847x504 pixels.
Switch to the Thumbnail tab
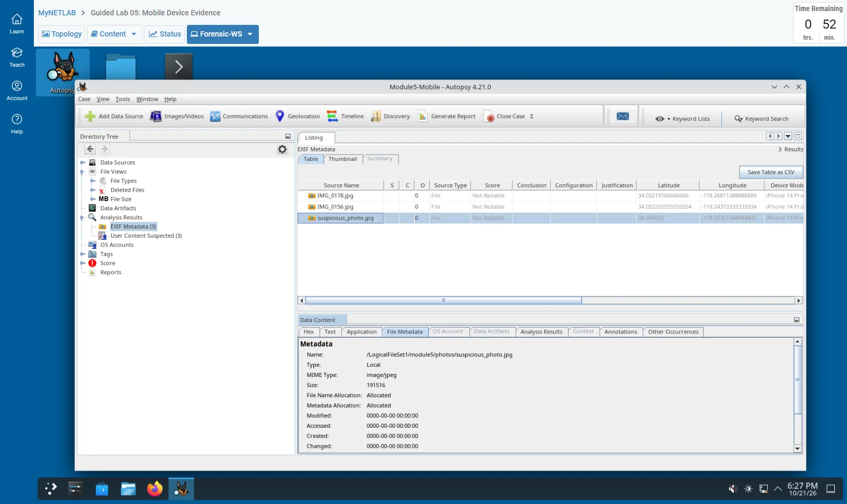pos(343,159)
